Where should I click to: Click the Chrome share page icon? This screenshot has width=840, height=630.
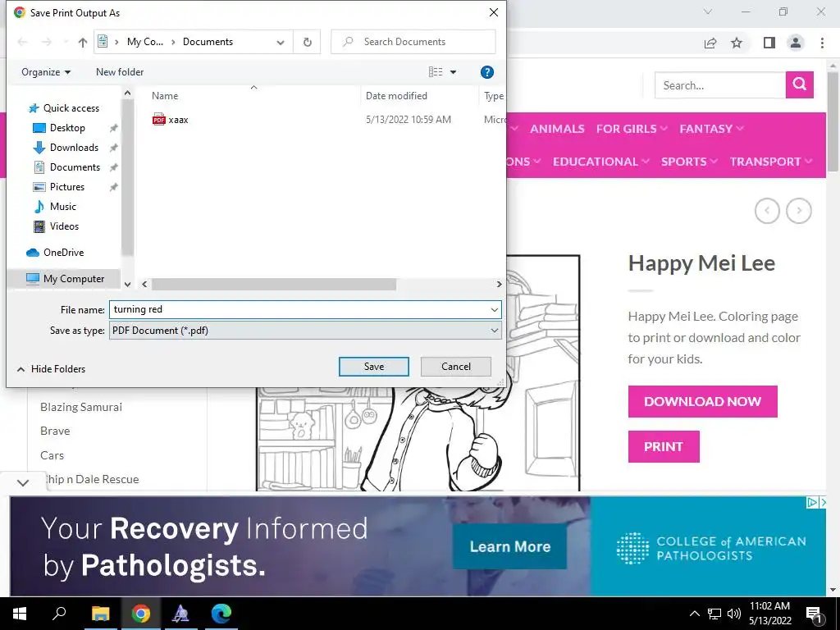tap(710, 43)
